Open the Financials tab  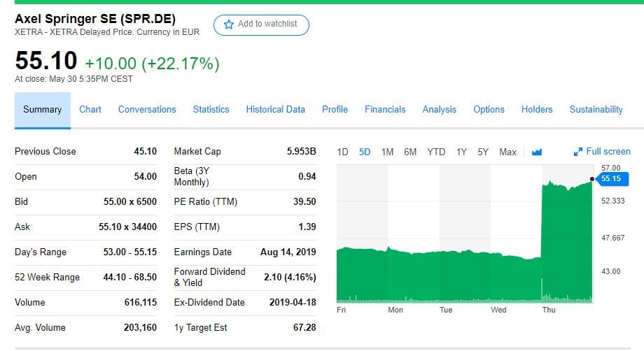click(x=385, y=110)
